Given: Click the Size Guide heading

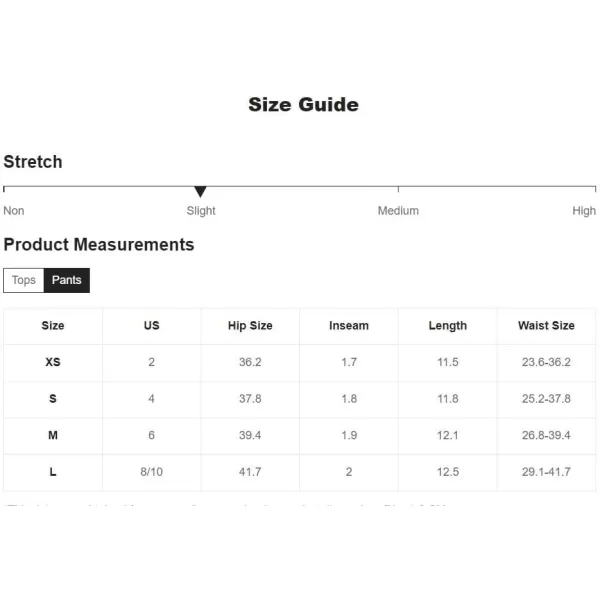Looking at the screenshot, I should (x=303, y=104).
